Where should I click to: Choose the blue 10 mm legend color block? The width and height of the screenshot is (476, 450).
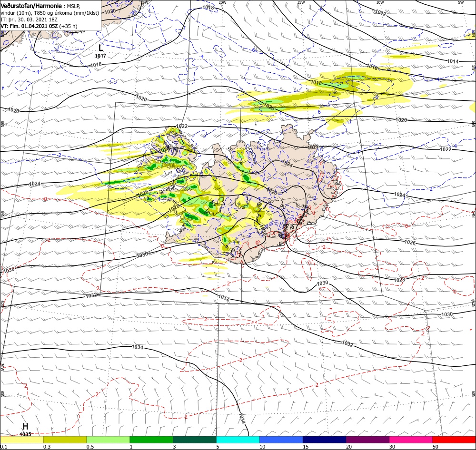[281, 440]
